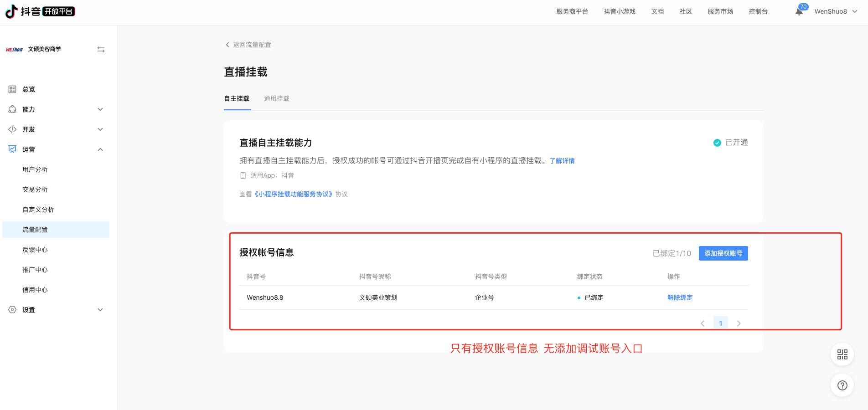Viewport: 868px width, 410px height.
Task: Open 小程序挂载功能服务协议 link
Action: pos(294,194)
